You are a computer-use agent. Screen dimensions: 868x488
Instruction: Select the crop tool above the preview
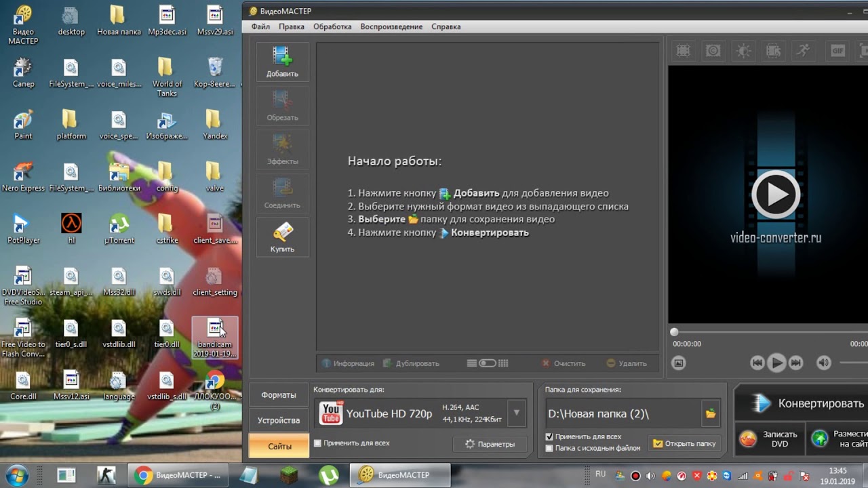click(683, 51)
